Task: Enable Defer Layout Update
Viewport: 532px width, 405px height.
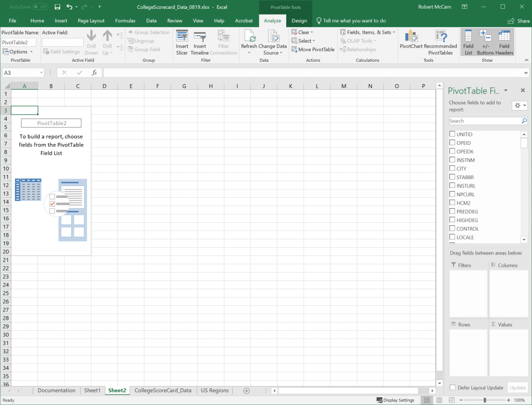Action: pyautogui.click(x=453, y=387)
